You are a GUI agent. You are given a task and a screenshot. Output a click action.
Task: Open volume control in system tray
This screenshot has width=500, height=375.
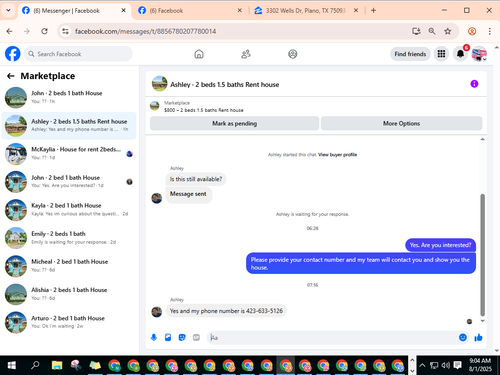[x=446, y=365]
